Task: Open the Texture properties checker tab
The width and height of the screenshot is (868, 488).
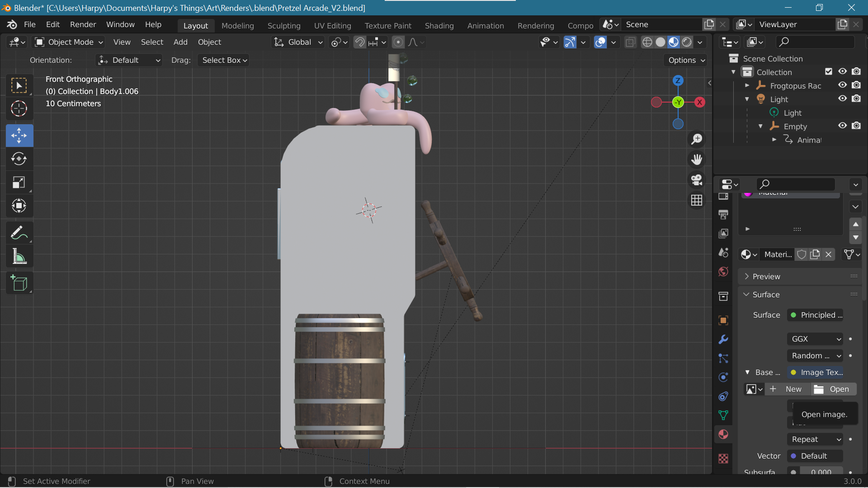Action: click(x=723, y=459)
